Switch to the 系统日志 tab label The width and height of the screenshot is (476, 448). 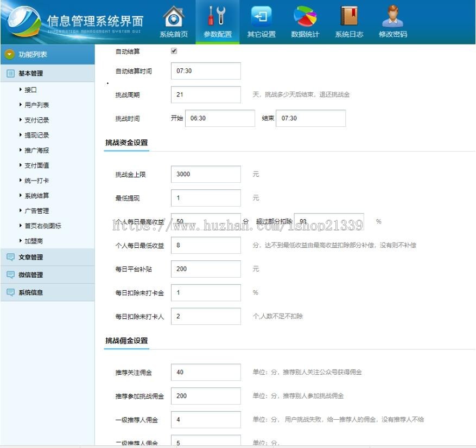(349, 34)
